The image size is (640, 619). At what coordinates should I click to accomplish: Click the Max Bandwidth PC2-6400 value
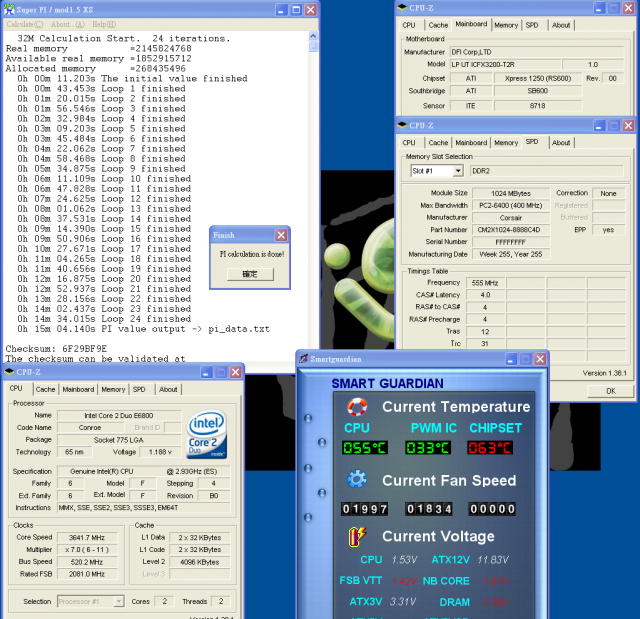(511, 205)
